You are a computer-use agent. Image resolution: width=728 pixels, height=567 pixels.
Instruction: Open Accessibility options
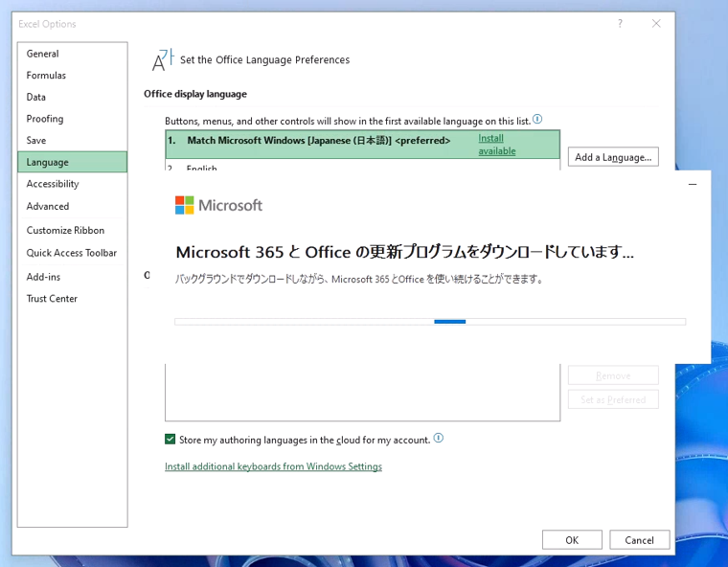click(73, 184)
